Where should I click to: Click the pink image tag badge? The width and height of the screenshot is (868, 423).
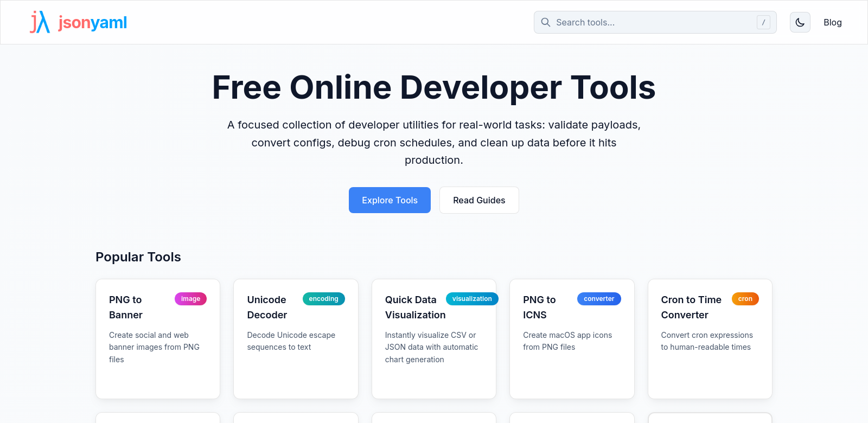pyautogui.click(x=190, y=299)
